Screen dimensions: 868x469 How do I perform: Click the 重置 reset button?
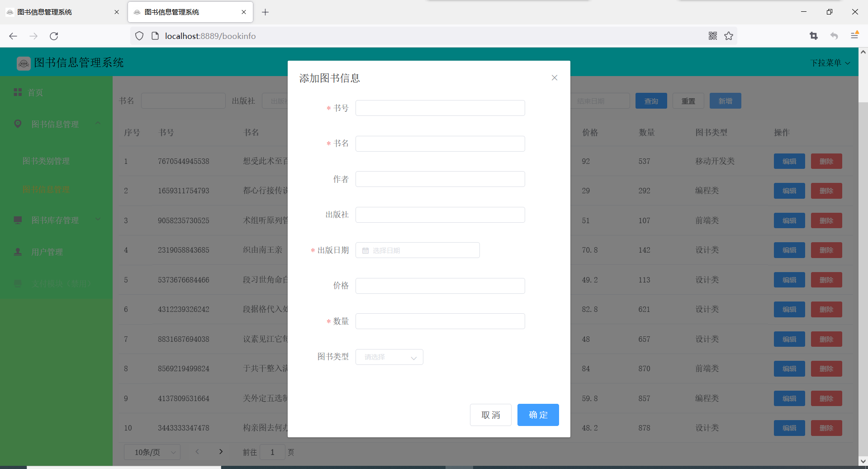[x=688, y=101]
